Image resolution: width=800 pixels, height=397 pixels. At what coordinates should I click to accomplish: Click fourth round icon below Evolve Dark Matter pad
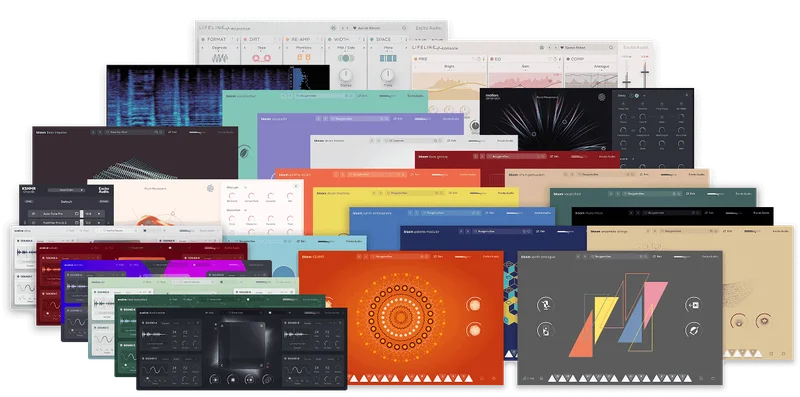267,379
